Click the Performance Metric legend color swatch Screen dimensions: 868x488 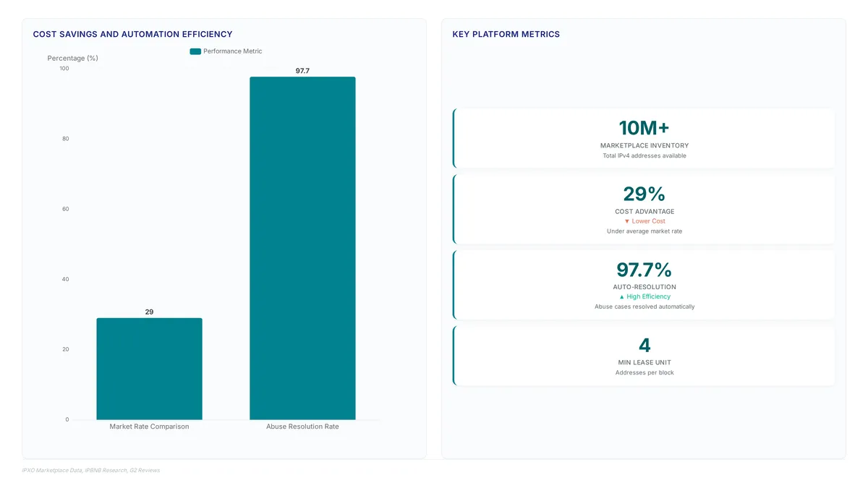coord(195,51)
